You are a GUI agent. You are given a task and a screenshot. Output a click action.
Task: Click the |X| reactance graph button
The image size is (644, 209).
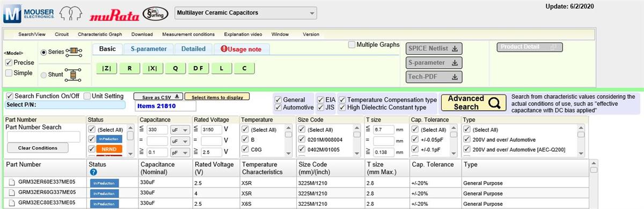point(152,68)
